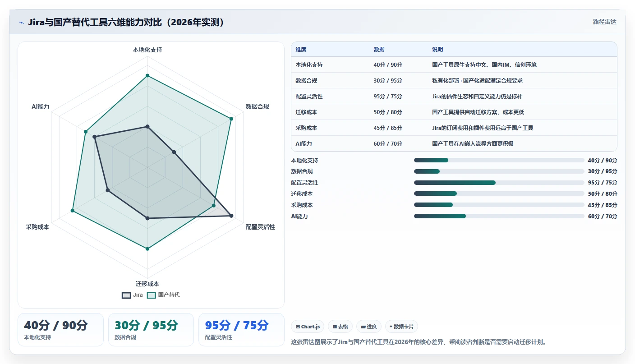
Task: Click the AI能力 label in the progress list
Action: [x=299, y=217]
